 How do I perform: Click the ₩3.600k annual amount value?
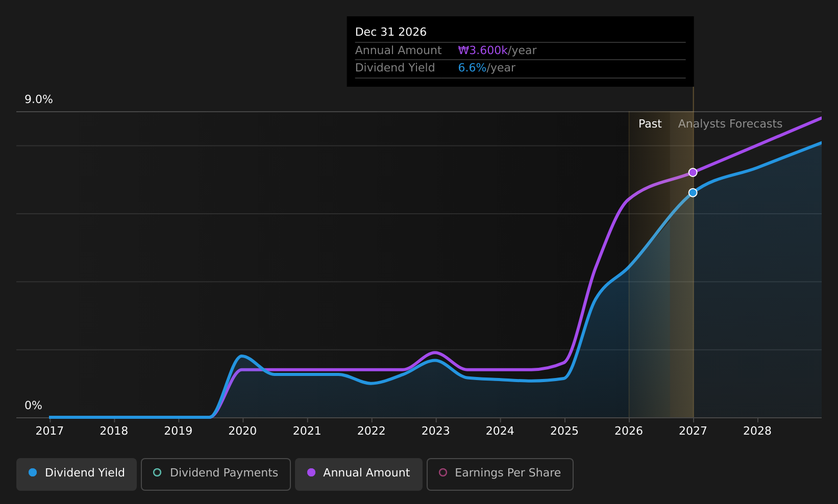483,51
